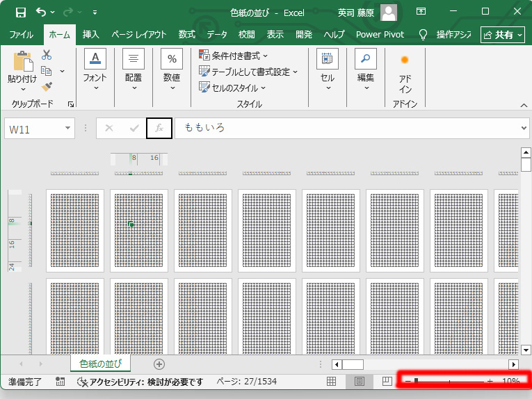Click the Cut scissors icon
Screen dimensions: 532x399
(47, 55)
